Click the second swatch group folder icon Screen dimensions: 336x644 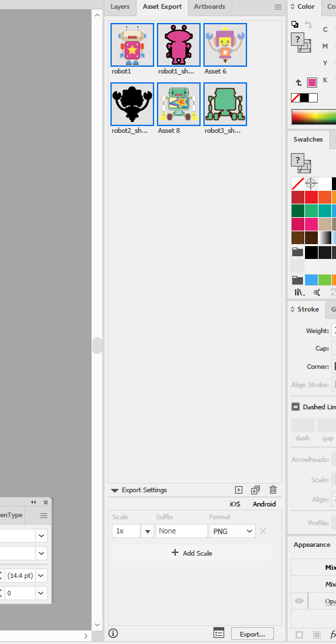point(298,280)
